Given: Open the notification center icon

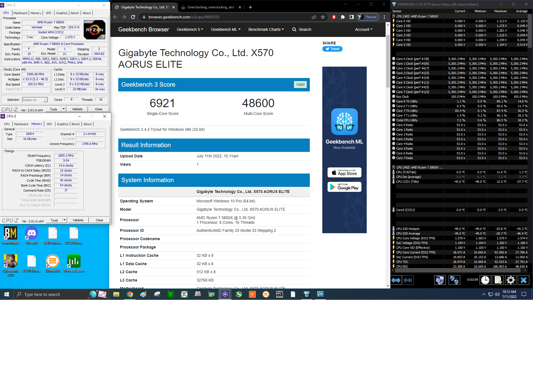Looking at the screenshot, I should (524, 294).
